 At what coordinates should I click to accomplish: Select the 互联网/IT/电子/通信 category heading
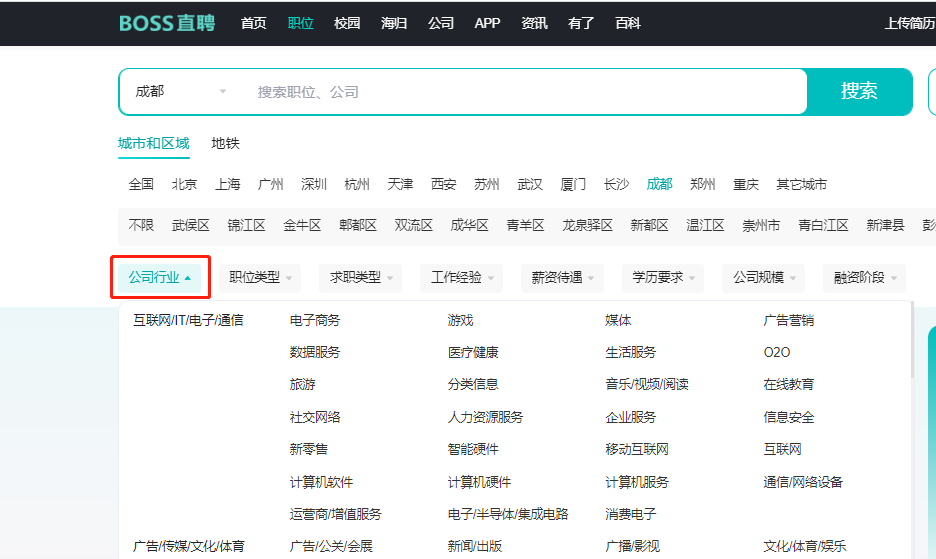coord(188,321)
